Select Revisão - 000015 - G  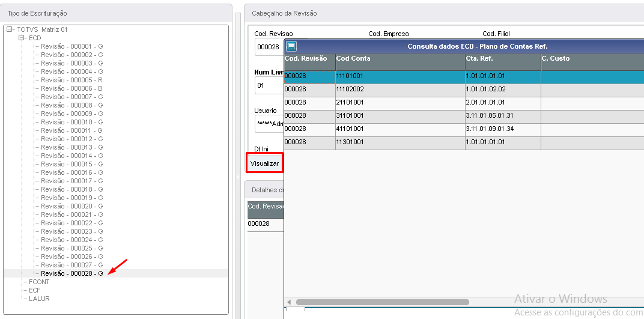(72, 164)
